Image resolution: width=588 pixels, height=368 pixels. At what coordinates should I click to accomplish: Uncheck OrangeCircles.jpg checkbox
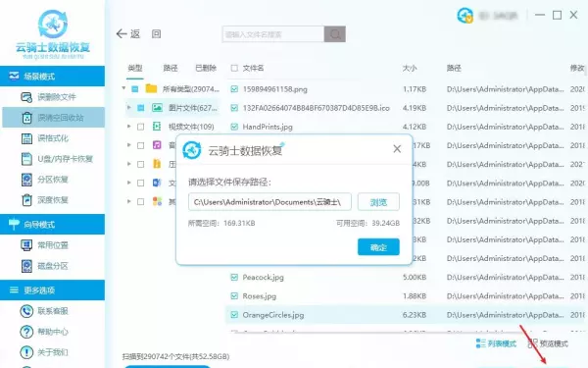(234, 315)
